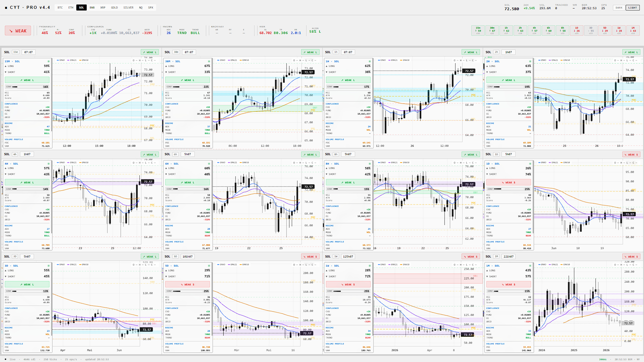644x362 pixels.
Task: Open the SPX symbol tab
Action: (150, 8)
